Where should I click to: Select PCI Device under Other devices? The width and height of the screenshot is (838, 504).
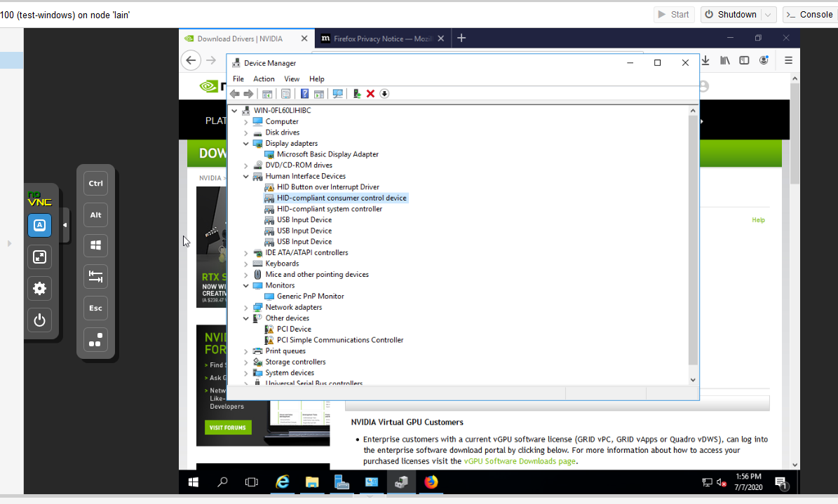(x=294, y=329)
